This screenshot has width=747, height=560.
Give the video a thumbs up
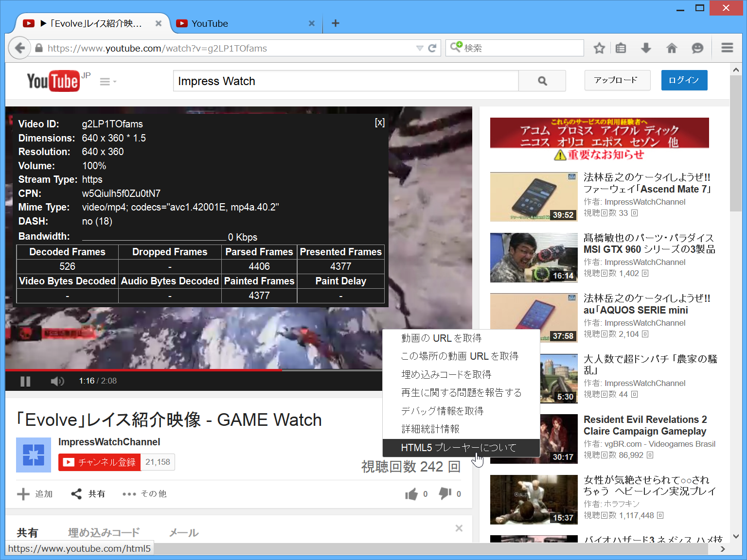click(411, 493)
